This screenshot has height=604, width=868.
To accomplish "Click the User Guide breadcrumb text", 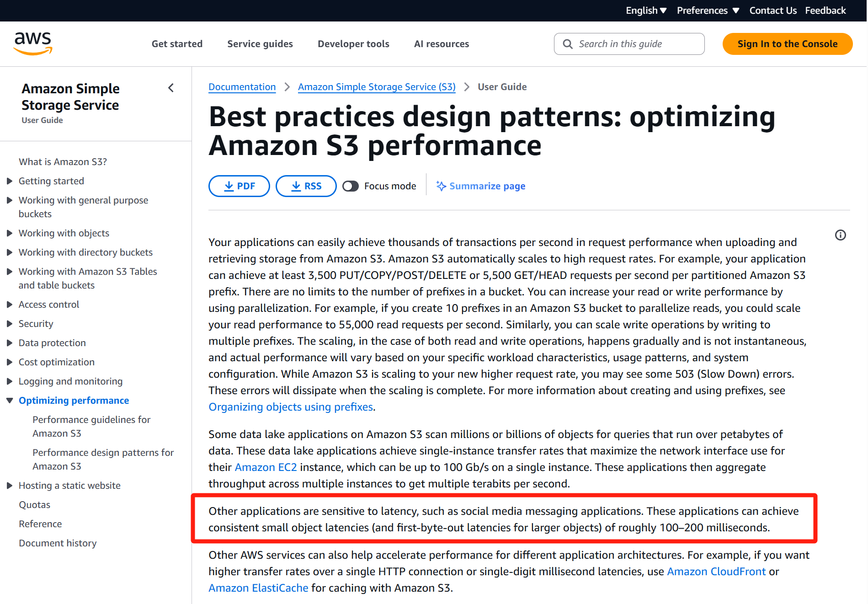I will point(502,87).
